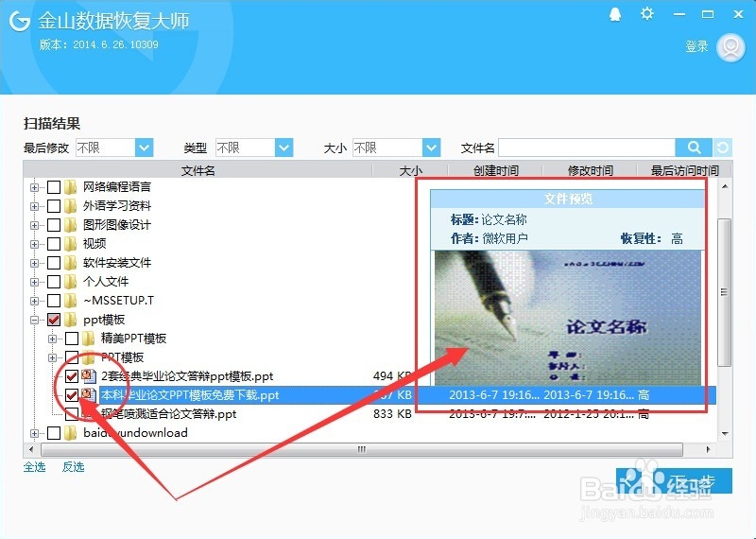
Task: Click inside the 文件名 search field
Action: 587,148
